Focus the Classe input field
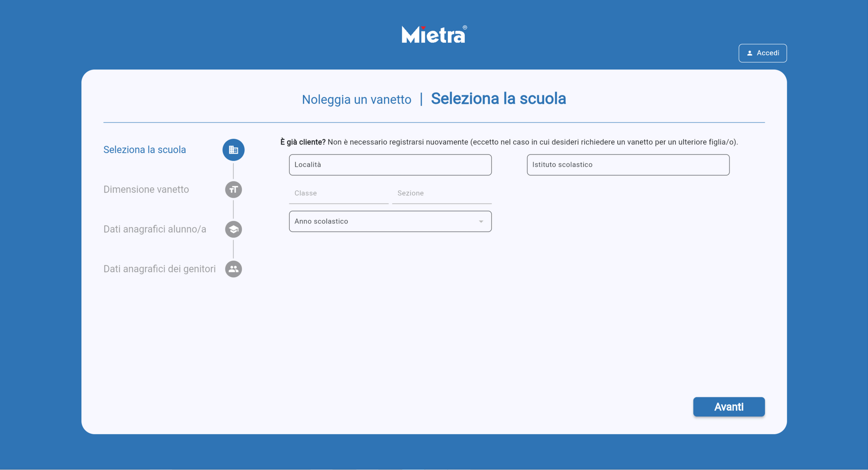This screenshot has height=470, width=868. 338,193
